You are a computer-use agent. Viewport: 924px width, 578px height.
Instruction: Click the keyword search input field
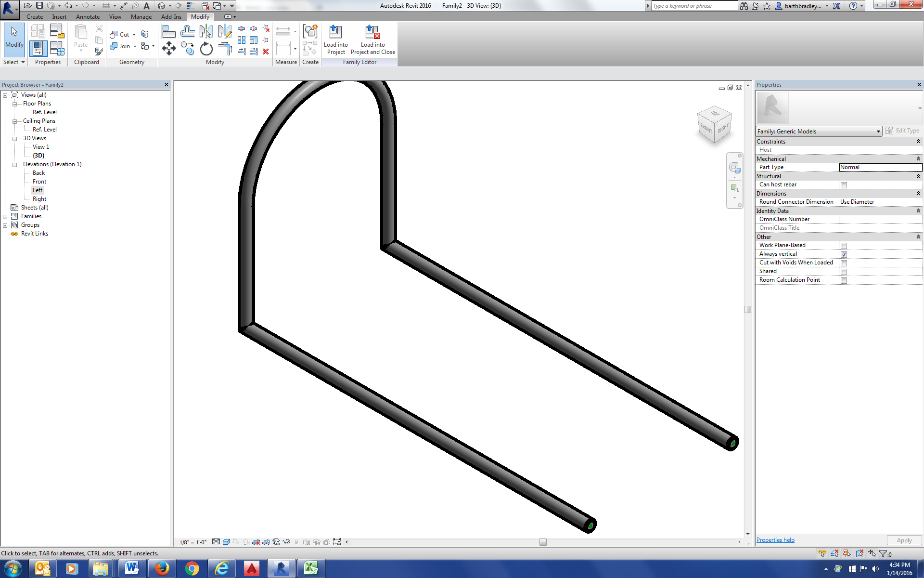coord(694,6)
